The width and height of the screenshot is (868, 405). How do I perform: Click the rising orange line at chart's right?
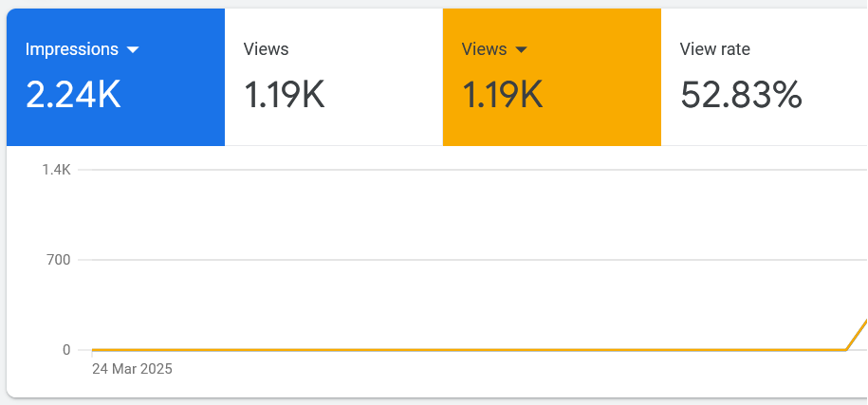(859, 332)
